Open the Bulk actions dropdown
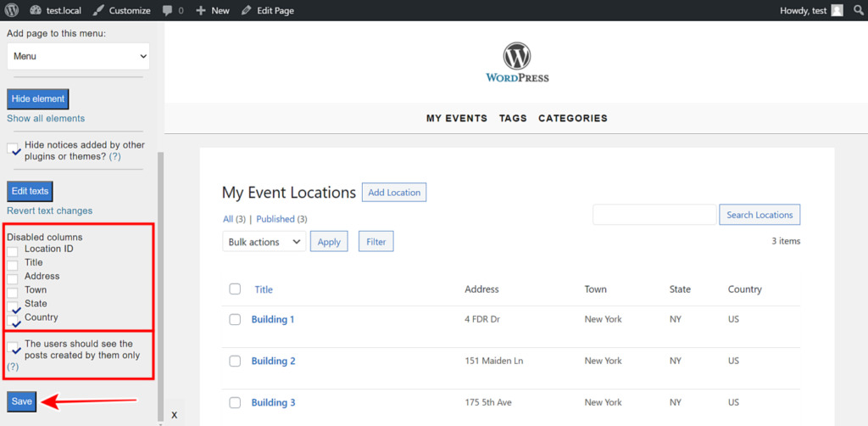This screenshot has width=868, height=426. coord(264,242)
